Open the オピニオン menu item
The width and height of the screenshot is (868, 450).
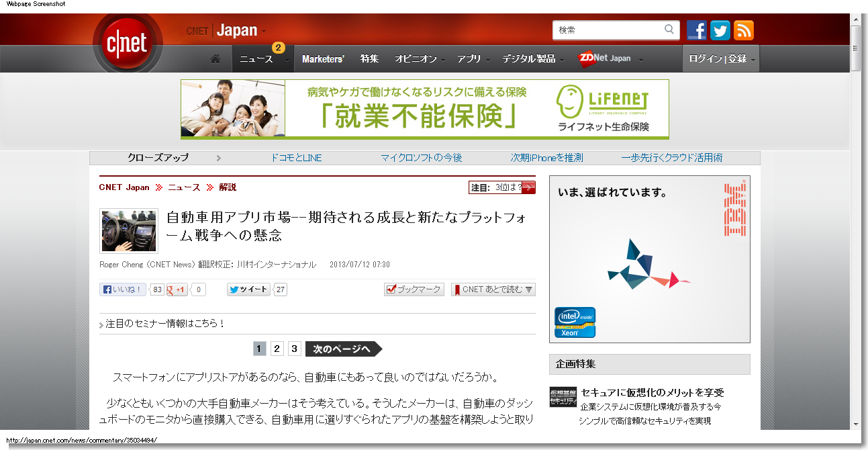click(x=416, y=59)
